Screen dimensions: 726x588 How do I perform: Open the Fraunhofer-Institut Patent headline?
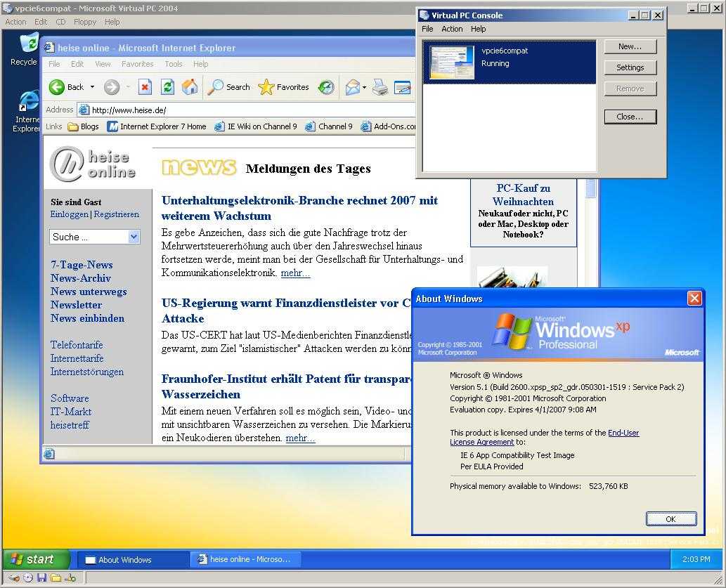point(286,386)
